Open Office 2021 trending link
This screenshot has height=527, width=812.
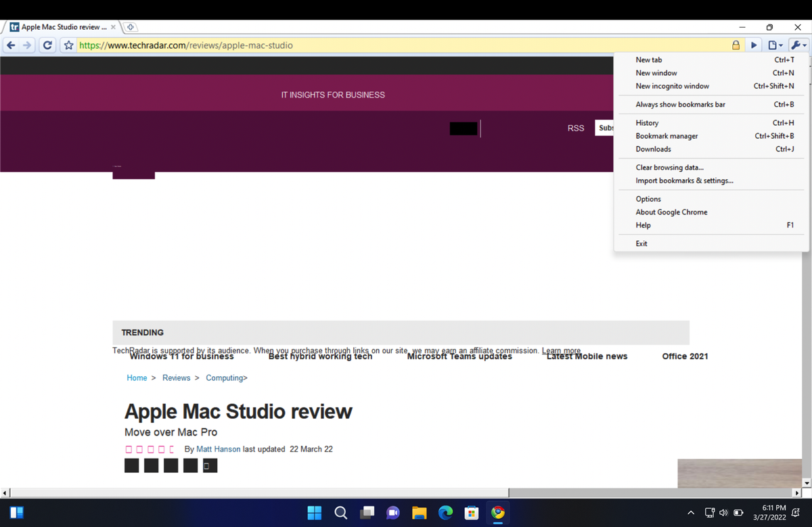pyautogui.click(x=685, y=356)
